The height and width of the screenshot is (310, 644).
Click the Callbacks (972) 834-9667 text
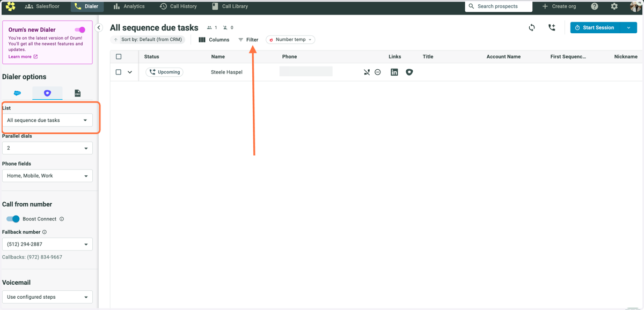tap(32, 257)
